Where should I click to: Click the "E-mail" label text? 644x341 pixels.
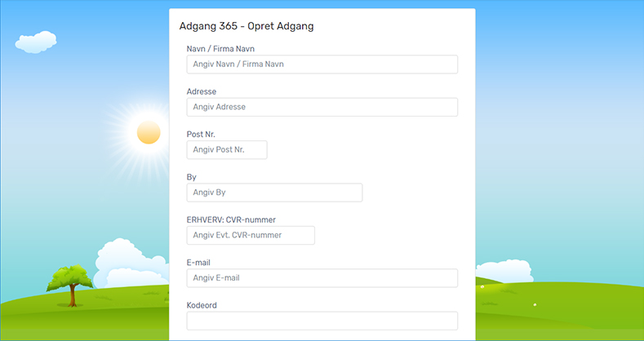tap(199, 263)
